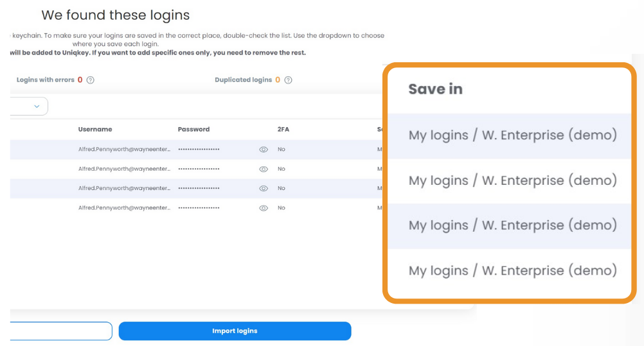Image resolution: width=644 pixels, height=346 pixels.
Task: Select first Alfred.Pennyworth username row
Action: (124, 150)
